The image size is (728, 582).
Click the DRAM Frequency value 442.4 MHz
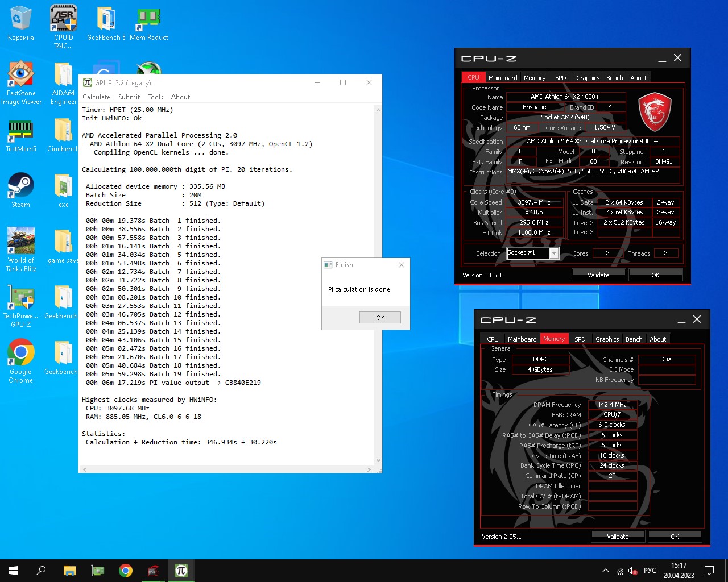click(613, 405)
